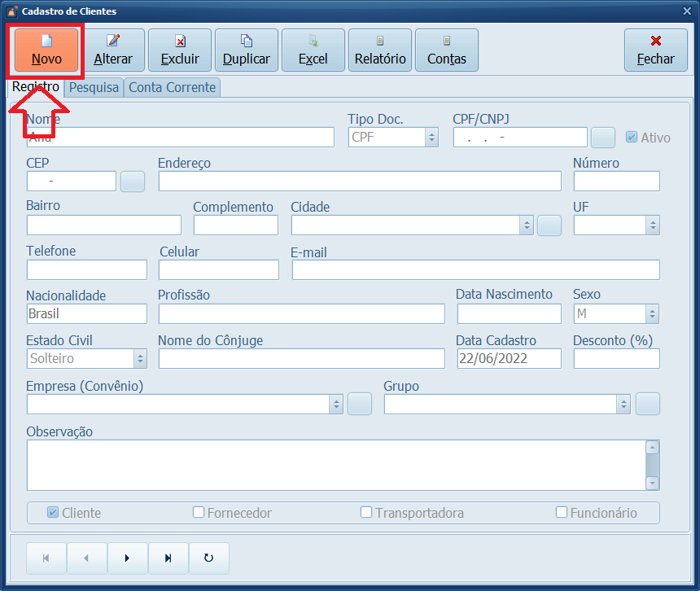700x591 pixels.
Task: Check the Fornecedor checkbox
Action: (x=199, y=512)
